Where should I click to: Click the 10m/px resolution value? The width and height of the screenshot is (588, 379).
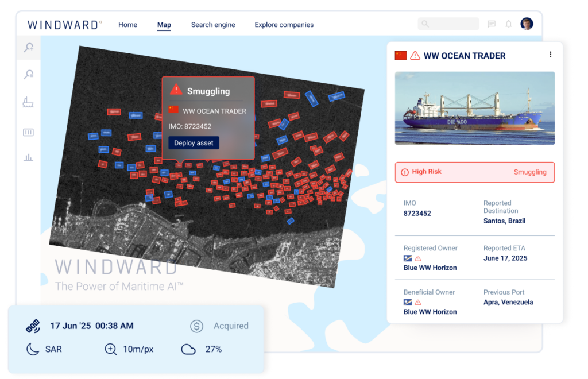click(138, 349)
